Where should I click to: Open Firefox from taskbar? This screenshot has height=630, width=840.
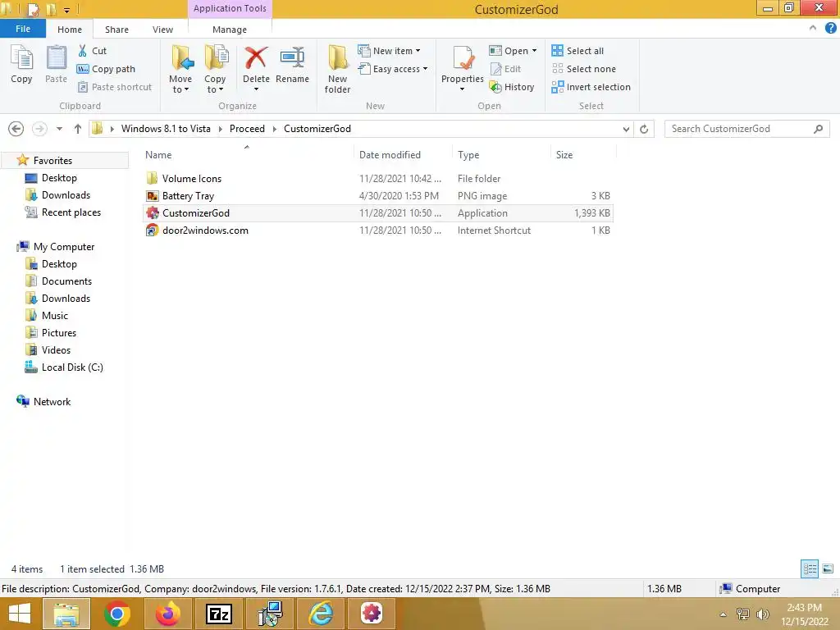(x=168, y=614)
